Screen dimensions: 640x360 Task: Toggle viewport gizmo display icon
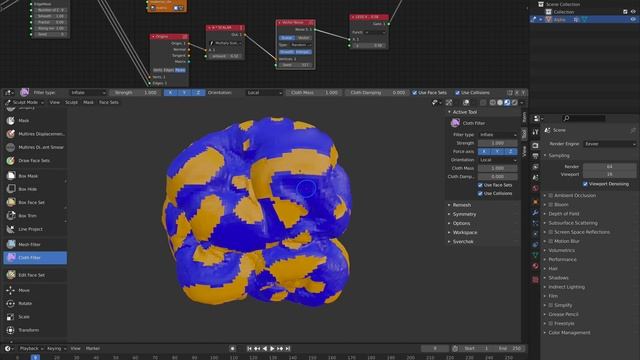coord(449,102)
